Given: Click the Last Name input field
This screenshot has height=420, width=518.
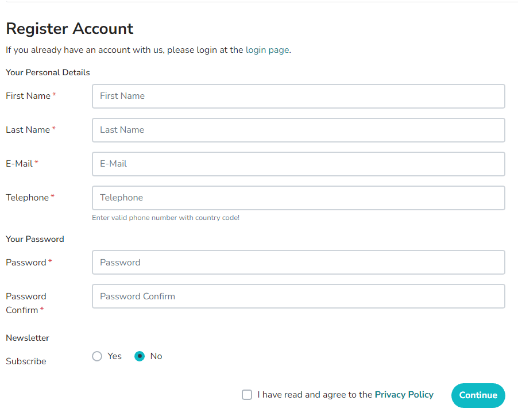Looking at the screenshot, I should click(298, 130).
